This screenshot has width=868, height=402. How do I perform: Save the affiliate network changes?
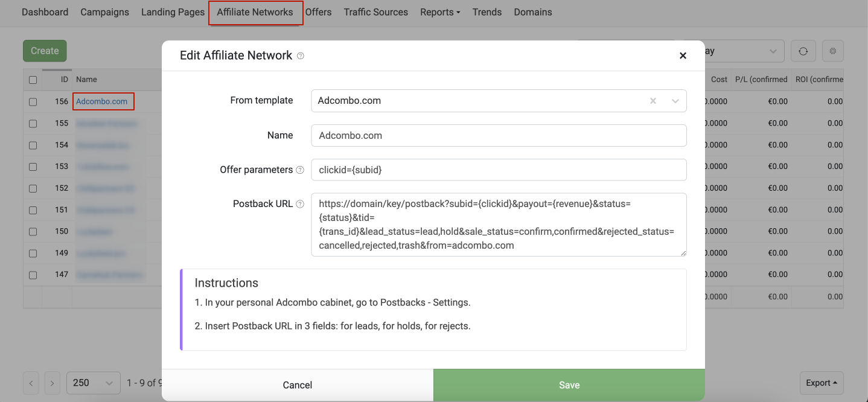pos(569,385)
